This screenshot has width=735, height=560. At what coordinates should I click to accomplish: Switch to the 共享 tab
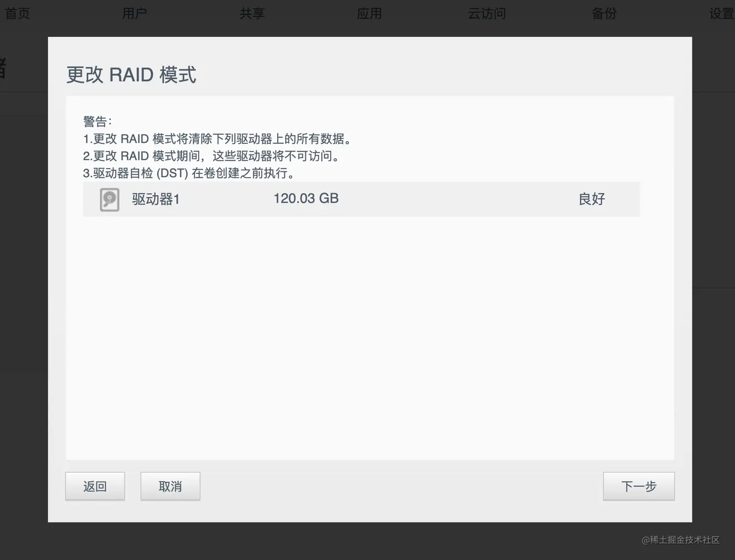tap(252, 14)
